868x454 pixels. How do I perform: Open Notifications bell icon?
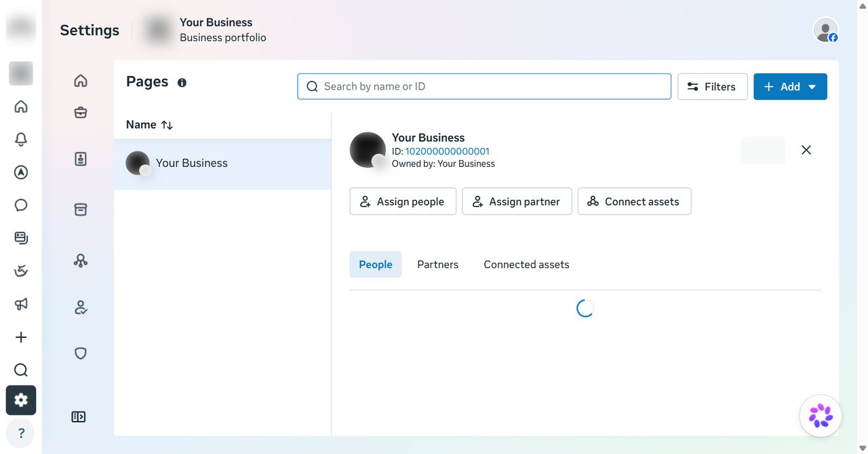tap(21, 139)
